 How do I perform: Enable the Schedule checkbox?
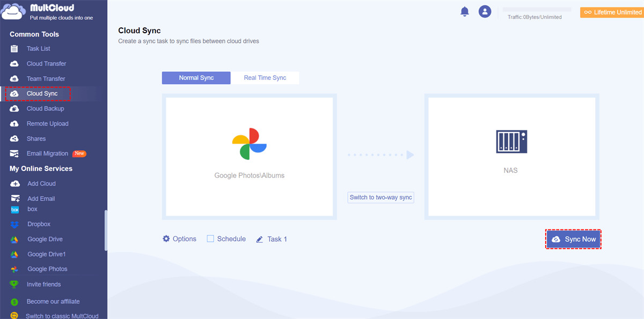coord(210,239)
